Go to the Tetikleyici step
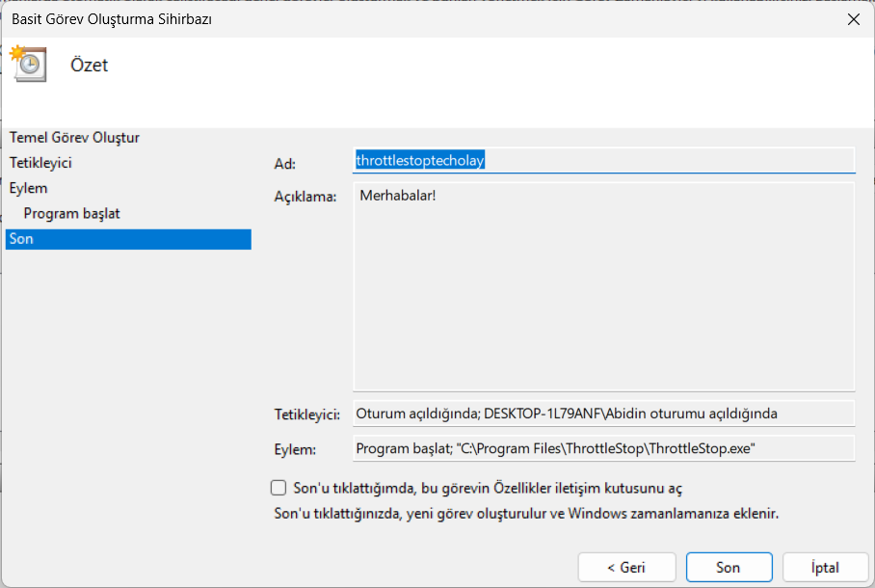875x588 pixels. (40, 163)
